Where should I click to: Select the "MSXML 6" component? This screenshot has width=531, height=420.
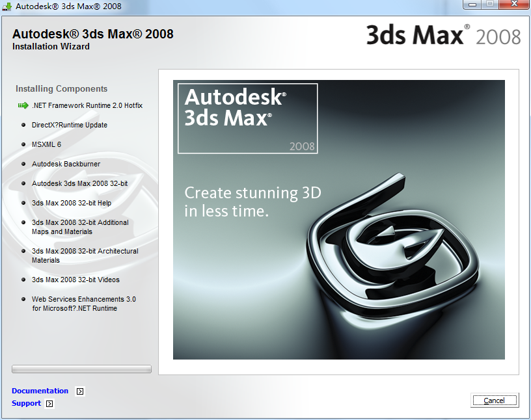(x=46, y=144)
